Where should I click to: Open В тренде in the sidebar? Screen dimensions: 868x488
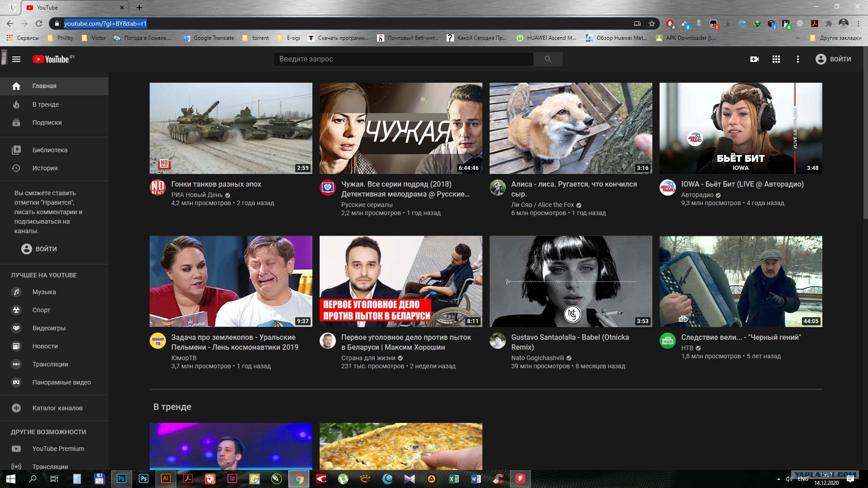[54, 104]
